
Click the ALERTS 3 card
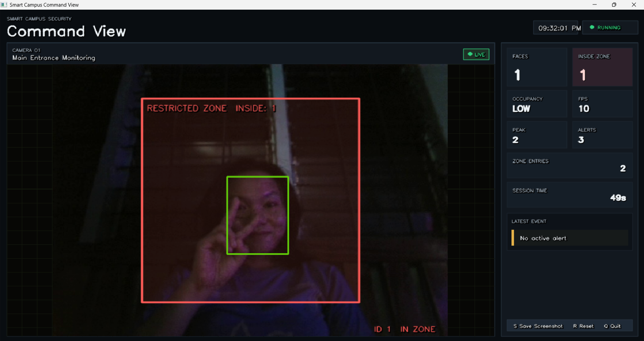603,135
